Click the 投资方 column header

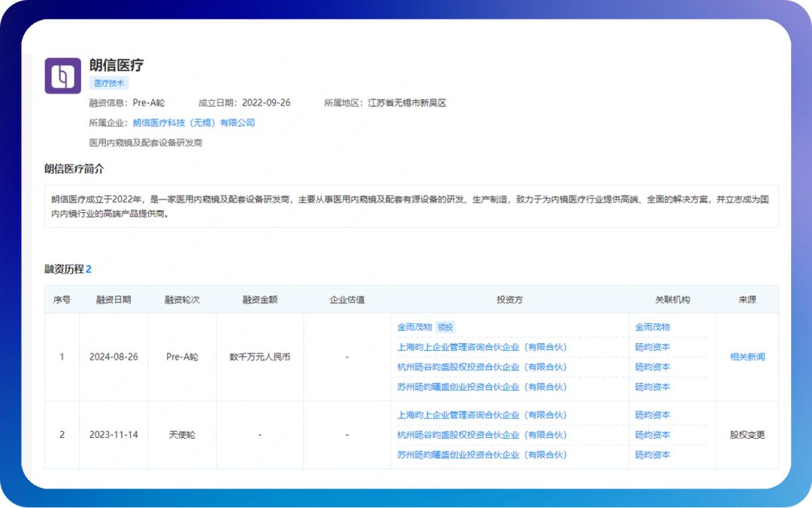click(x=510, y=300)
